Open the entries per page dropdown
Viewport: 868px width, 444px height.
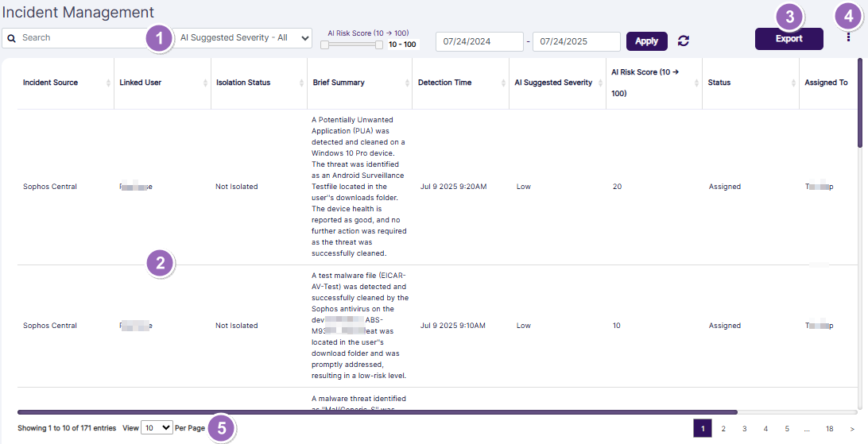[157, 427]
